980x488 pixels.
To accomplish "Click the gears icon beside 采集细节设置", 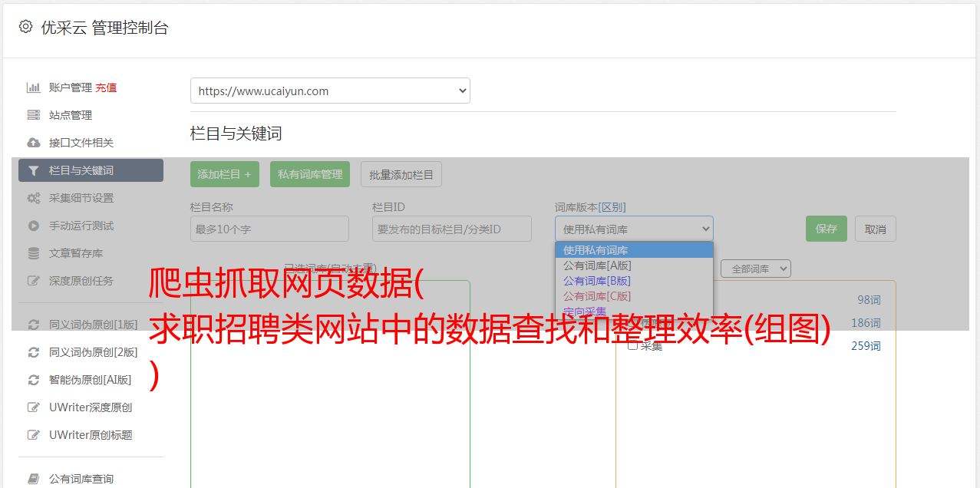I will click(33, 198).
